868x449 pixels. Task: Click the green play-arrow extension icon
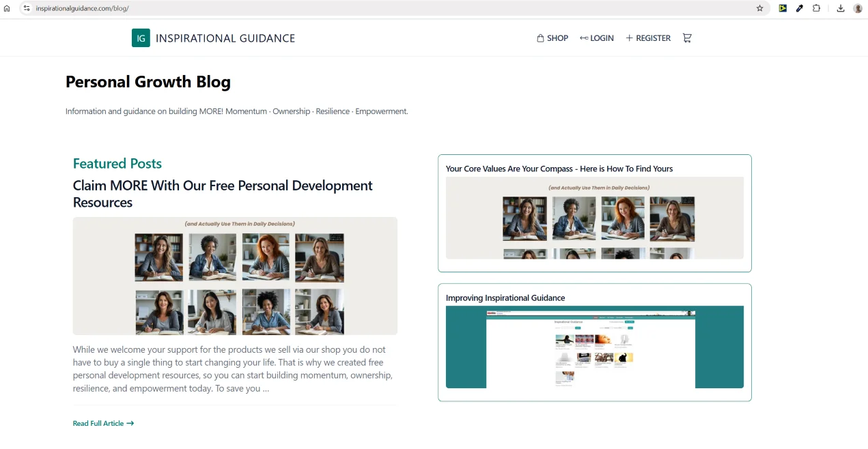tap(783, 8)
